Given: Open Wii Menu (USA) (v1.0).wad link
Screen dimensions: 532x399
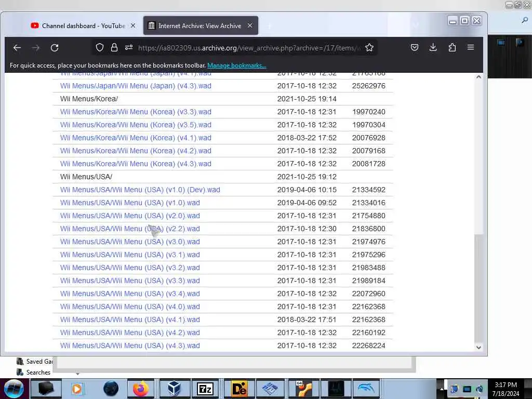Looking at the screenshot, I should point(130,203).
